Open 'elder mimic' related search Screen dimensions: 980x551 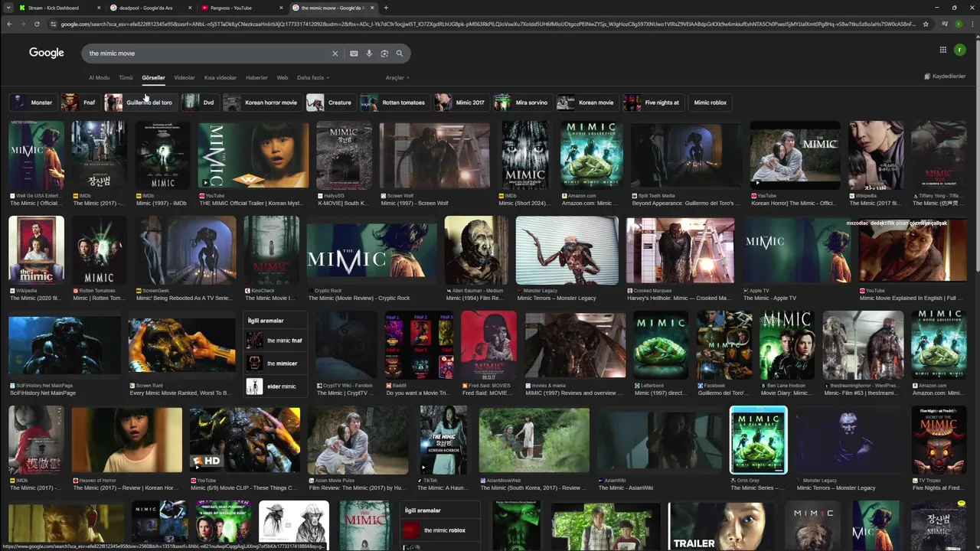pyautogui.click(x=276, y=386)
